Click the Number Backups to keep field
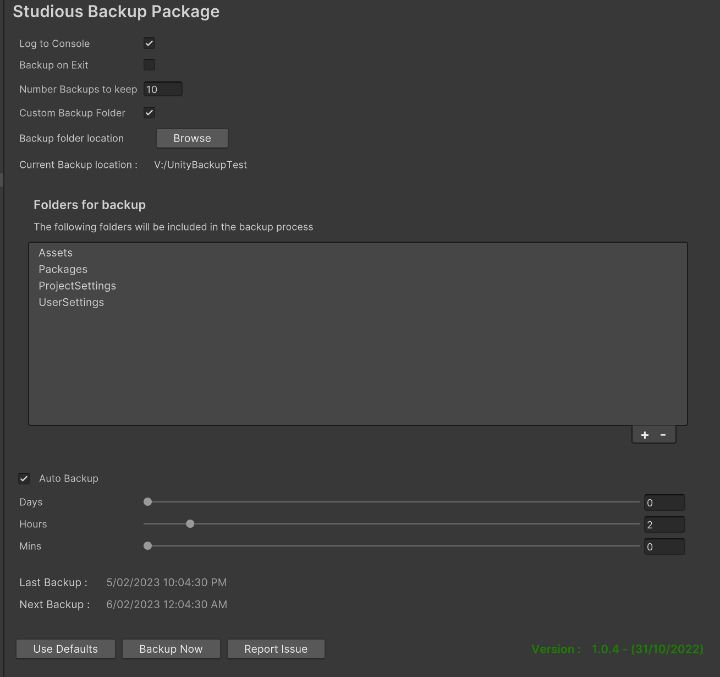The image size is (720, 677). (x=163, y=89)
